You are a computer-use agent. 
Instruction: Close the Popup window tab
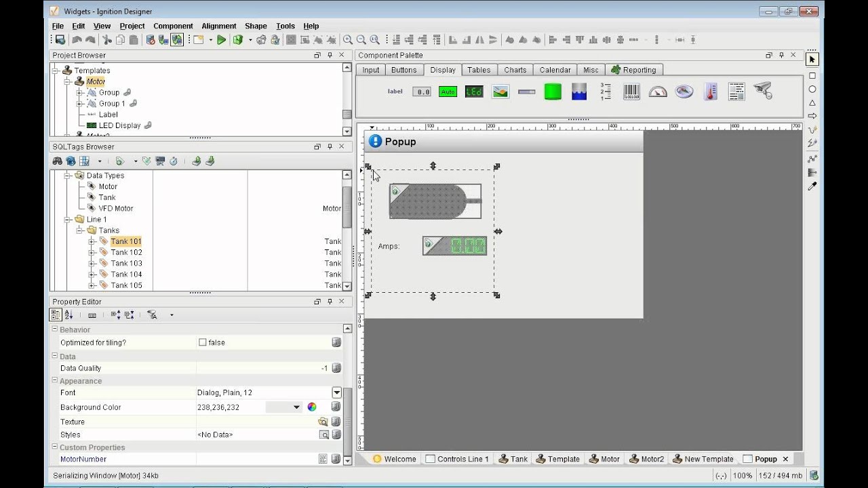point(786,459)
